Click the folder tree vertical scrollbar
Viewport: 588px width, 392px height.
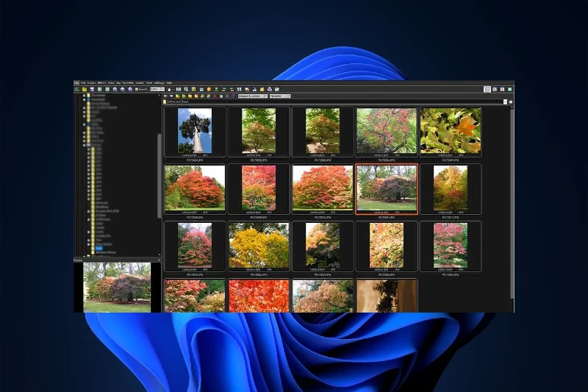159,176
